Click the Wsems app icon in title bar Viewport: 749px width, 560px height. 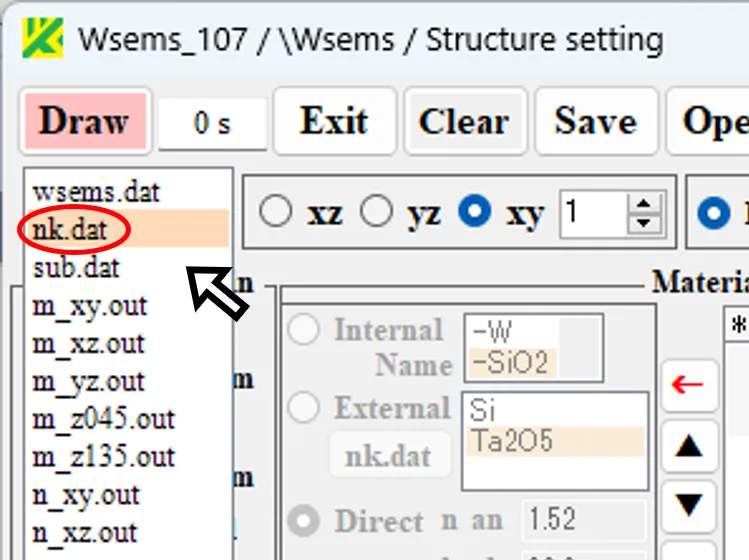pyautogui.click(x=43, y=38)
